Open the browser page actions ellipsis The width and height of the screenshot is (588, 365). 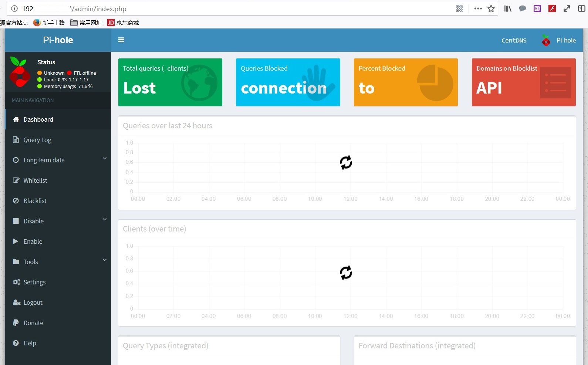tap(478, 9)
